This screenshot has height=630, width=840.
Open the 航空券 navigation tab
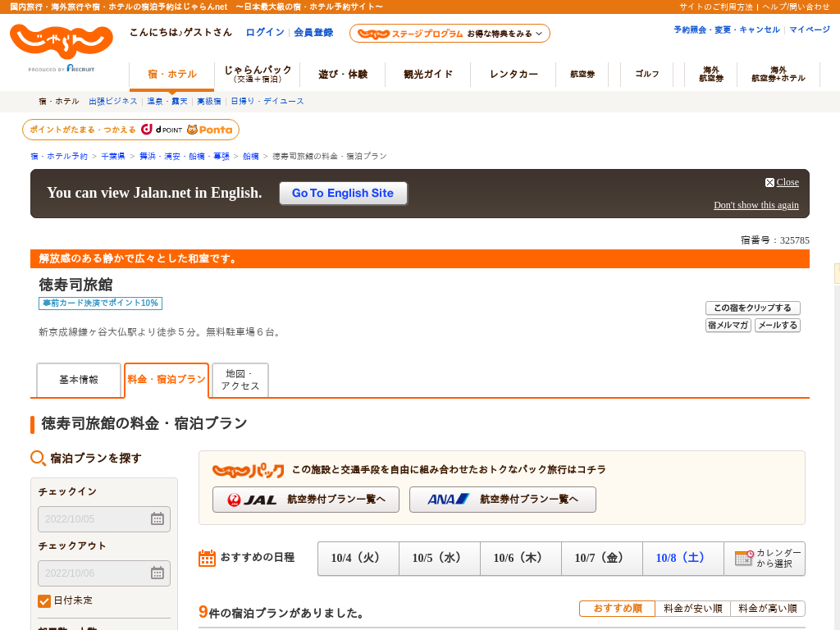coord(582,74)
